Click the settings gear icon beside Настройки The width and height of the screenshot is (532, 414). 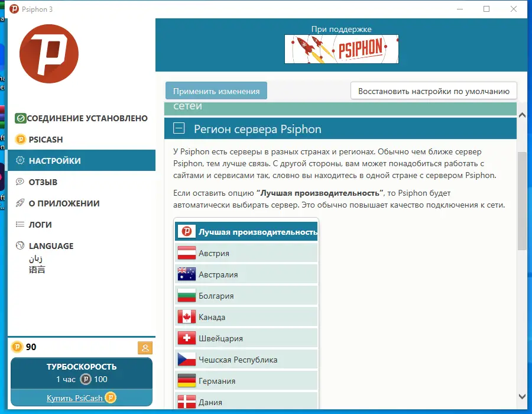20,160
